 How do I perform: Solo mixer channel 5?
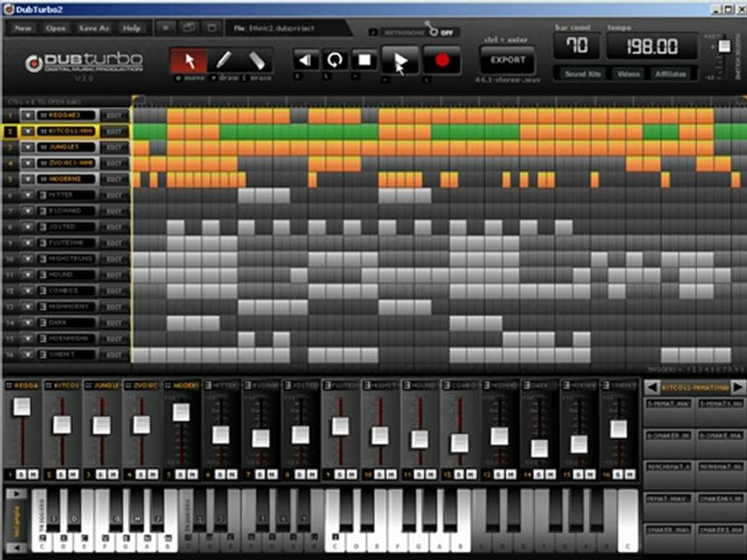(x=181, y=474)
